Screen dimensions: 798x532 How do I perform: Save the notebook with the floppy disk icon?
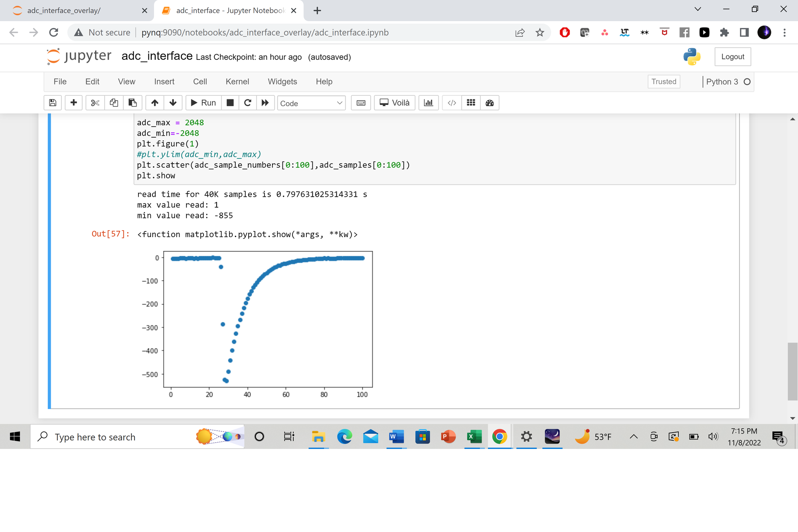(x=53, y=103)
